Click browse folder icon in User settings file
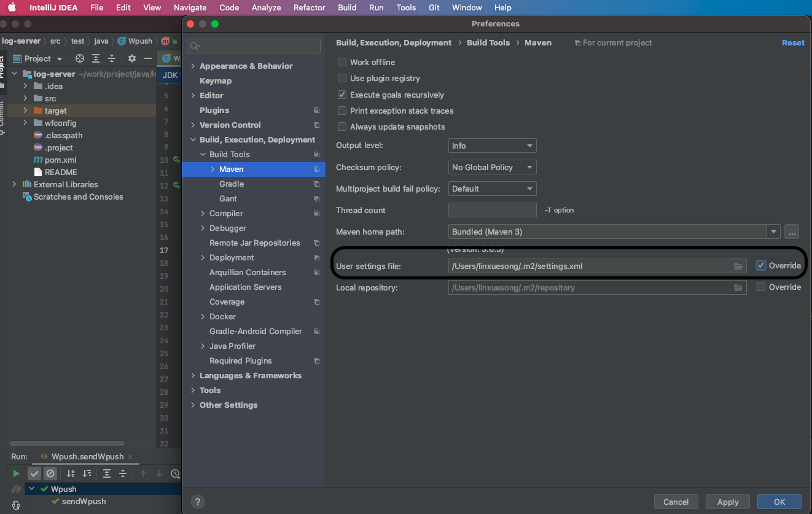This screenshot has width=812, height=514. (738, 266)
